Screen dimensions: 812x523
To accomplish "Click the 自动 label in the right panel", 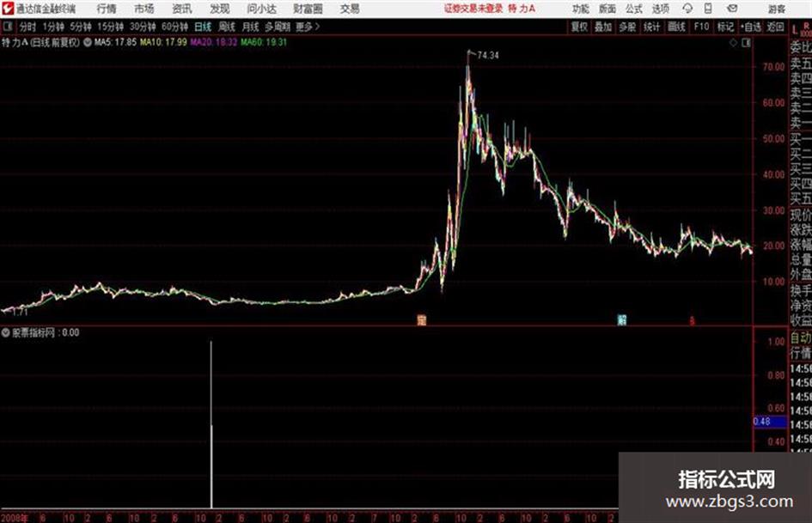I will (801, 338).
